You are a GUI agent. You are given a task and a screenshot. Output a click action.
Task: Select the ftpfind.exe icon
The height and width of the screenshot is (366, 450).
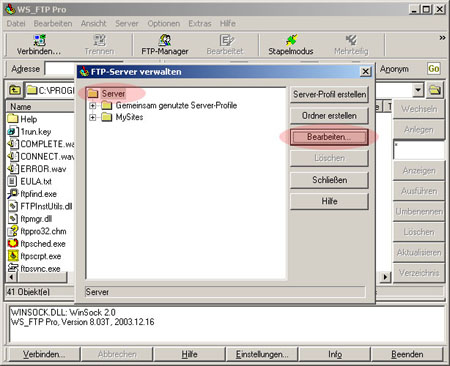coord(13,194)
